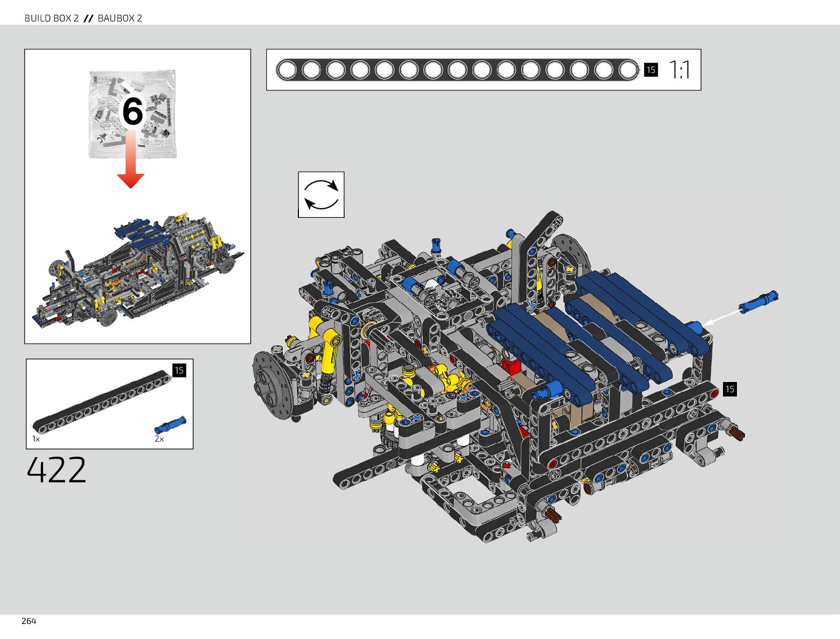Click the 2x quantity under blue pin
840x639 pixels.
(x=159, y=439)
